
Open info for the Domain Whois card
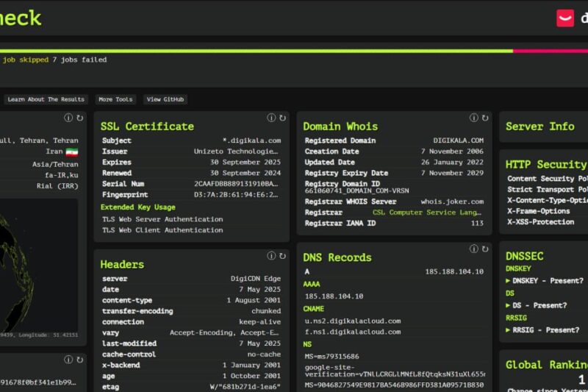coord(474,118)
